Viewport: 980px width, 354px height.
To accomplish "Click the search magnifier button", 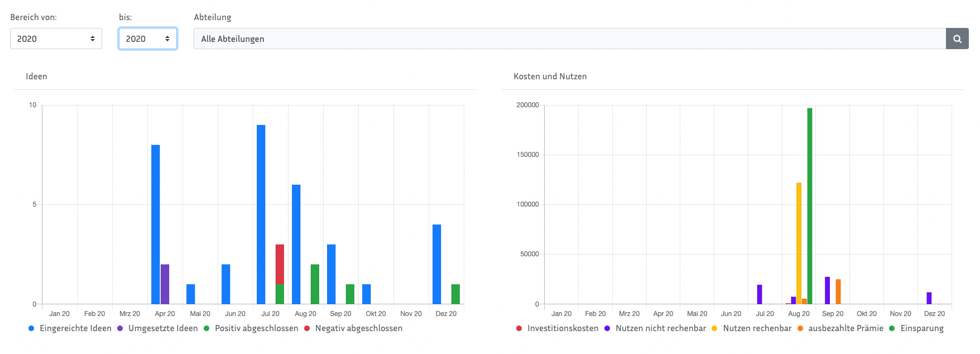I will coord(957,39).
